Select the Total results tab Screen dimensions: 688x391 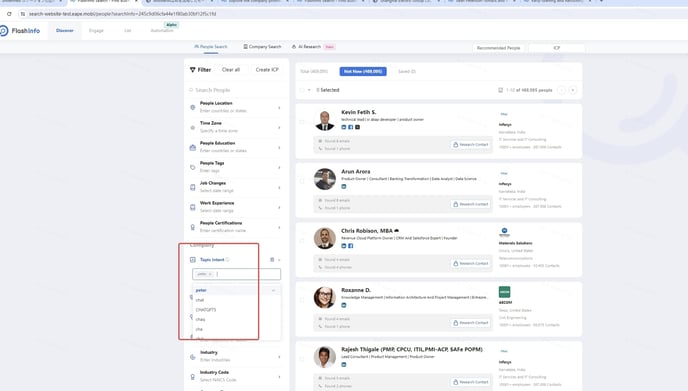(314, 71)
